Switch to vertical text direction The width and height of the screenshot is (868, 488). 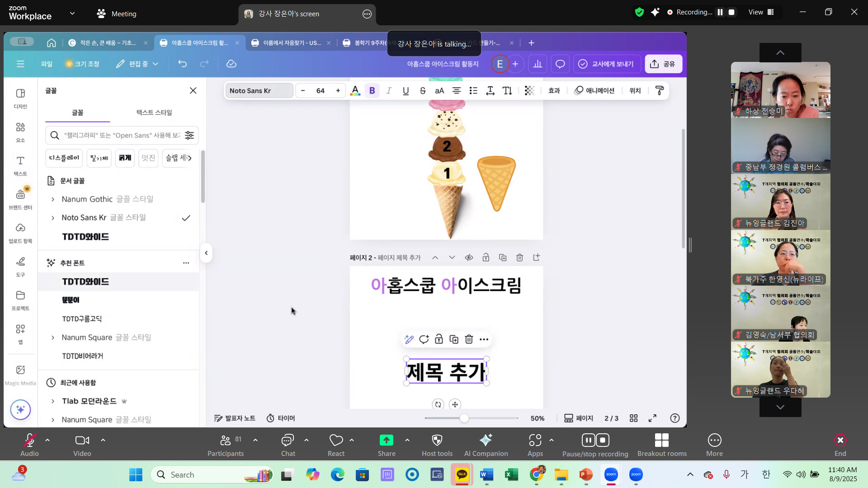coord(507,91)
